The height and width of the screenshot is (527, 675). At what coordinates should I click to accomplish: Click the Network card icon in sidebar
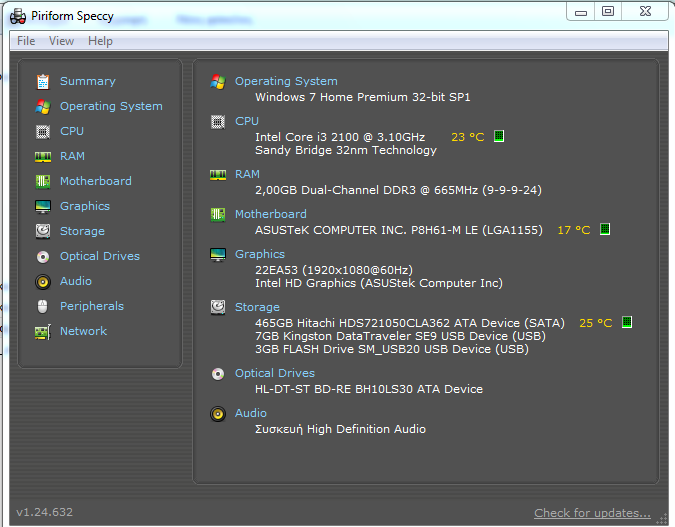(x=43, y=332)
